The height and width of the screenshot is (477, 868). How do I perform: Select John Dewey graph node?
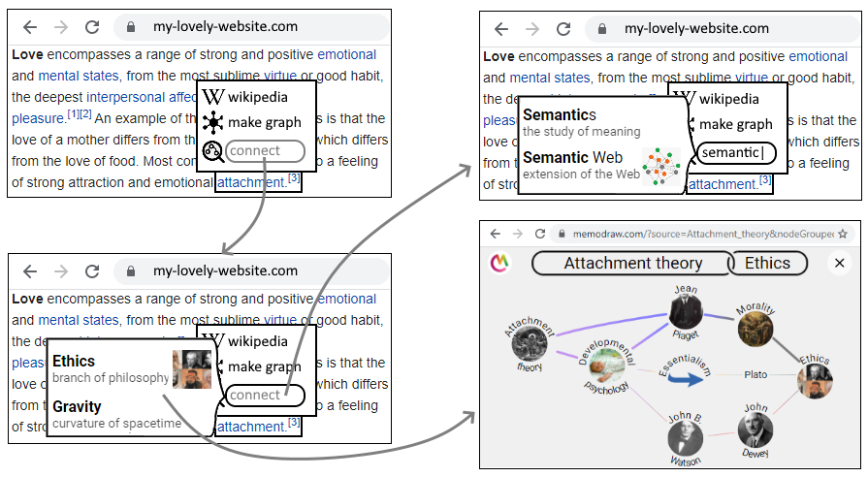755,429
